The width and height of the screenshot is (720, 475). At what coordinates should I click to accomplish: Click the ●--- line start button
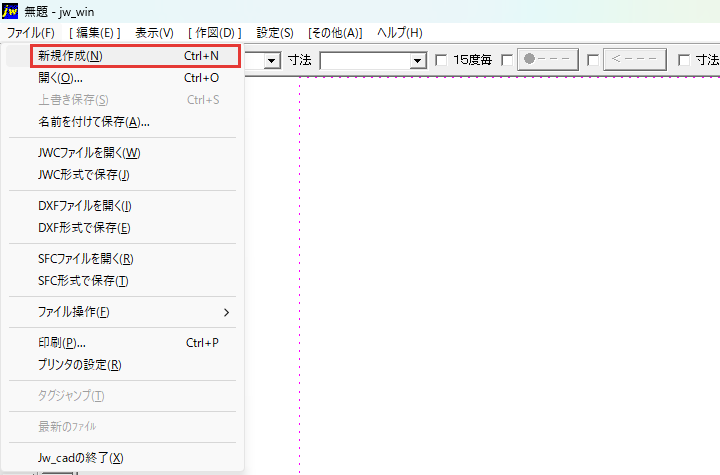(547, 59)
